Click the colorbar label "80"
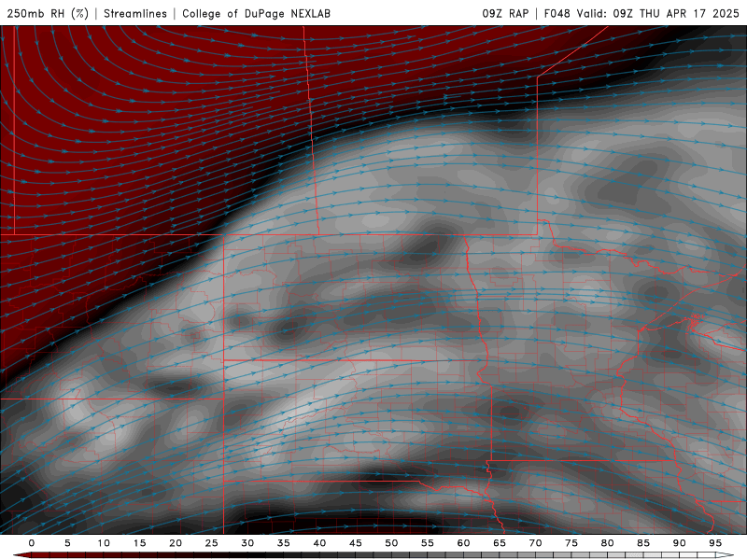 tap(607, 543)
